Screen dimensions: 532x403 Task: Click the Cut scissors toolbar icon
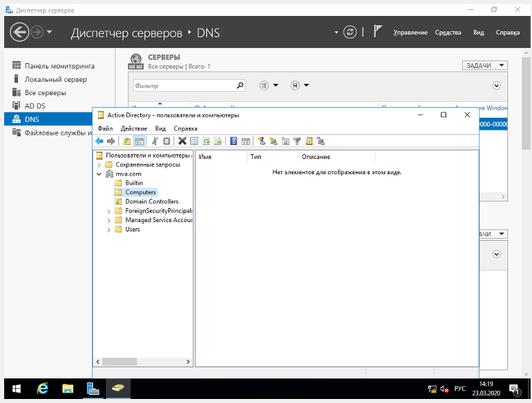155,141
